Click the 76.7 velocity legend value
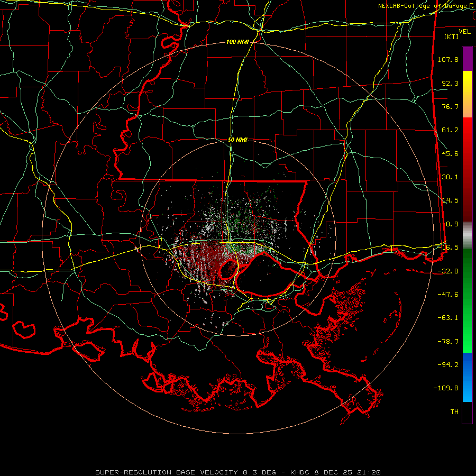The height and width of the screenshot is (476, 476). 450,106
